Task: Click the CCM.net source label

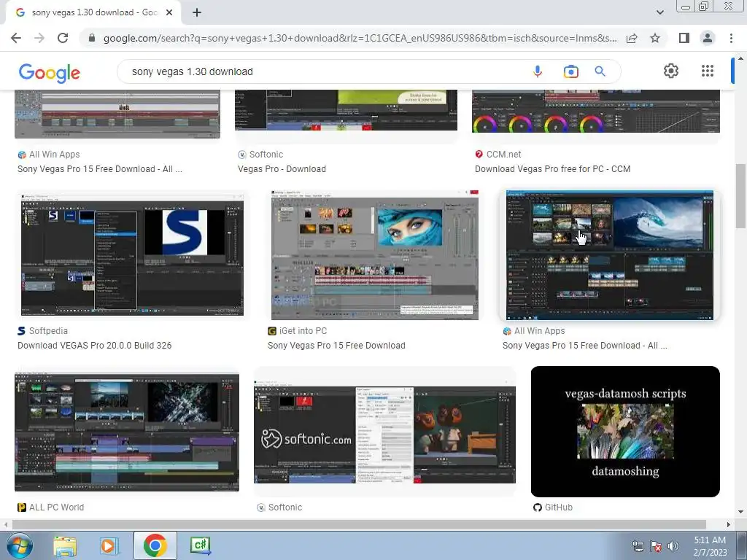Action: 503,155
